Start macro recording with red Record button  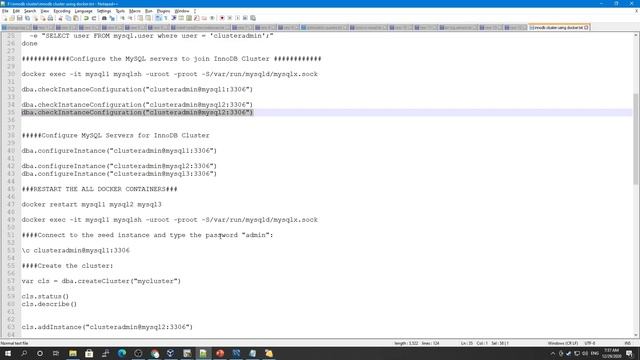[x=222, y=18]
